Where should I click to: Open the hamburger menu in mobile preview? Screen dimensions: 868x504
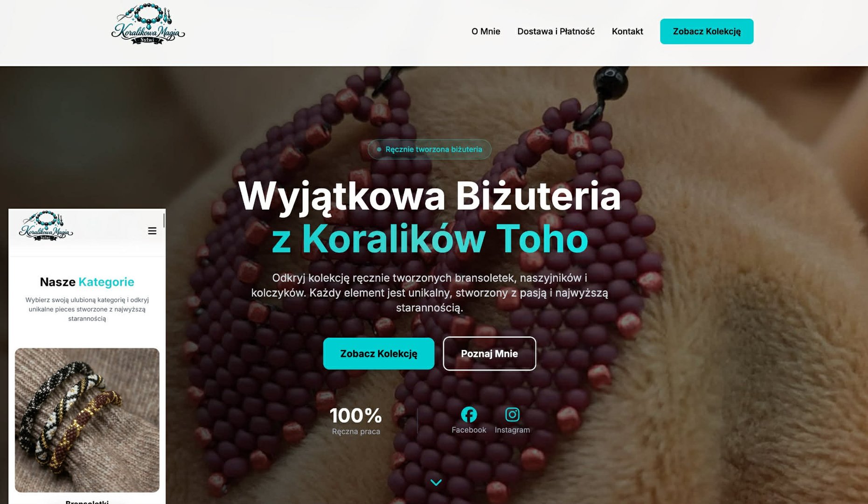(x=152, y=231)
